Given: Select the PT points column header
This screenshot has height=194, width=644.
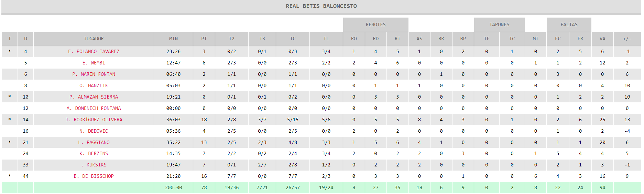Looking at the screenshot, I should coord(204,39).
